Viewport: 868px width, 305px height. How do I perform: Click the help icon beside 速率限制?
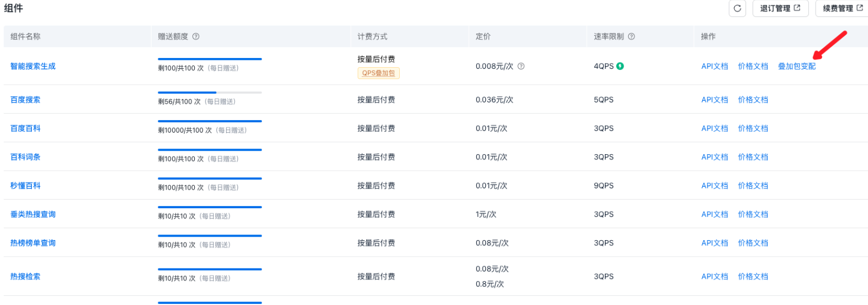(x=631, y=36)
